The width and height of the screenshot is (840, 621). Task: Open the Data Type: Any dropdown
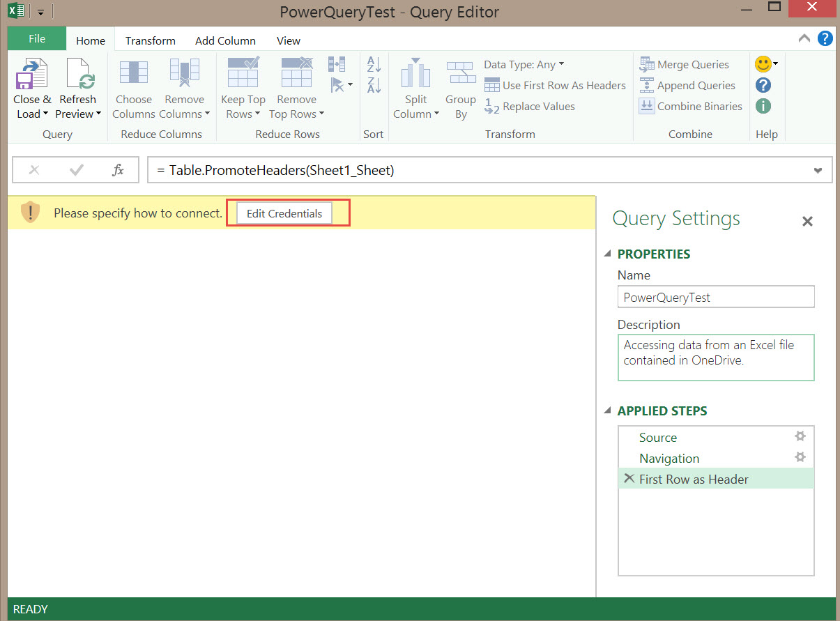point(524,64)
